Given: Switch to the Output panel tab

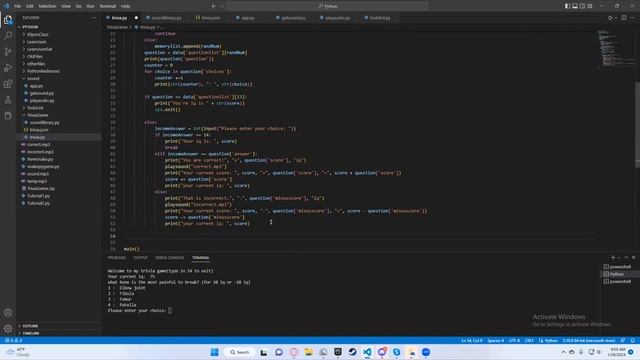Looking at the screenshot, I should pos(140,258).
